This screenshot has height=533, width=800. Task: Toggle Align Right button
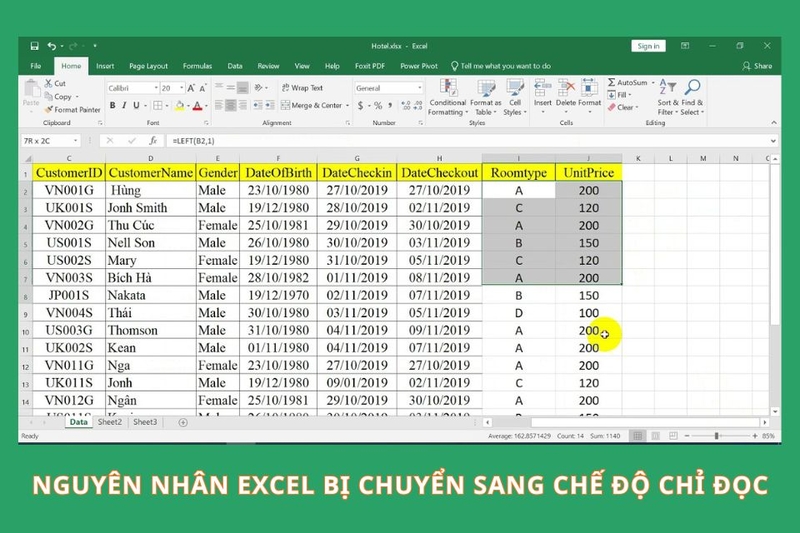(x=243, y=106)
